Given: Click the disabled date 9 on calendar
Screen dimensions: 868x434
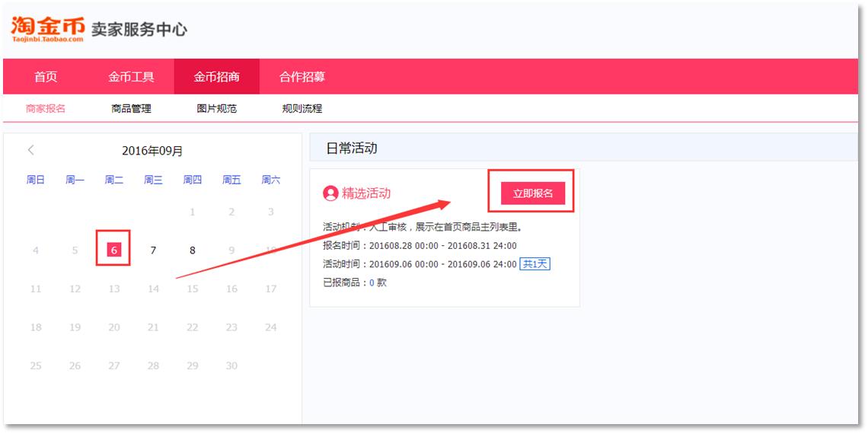Looking at the screenshot, I should point(231,251).
